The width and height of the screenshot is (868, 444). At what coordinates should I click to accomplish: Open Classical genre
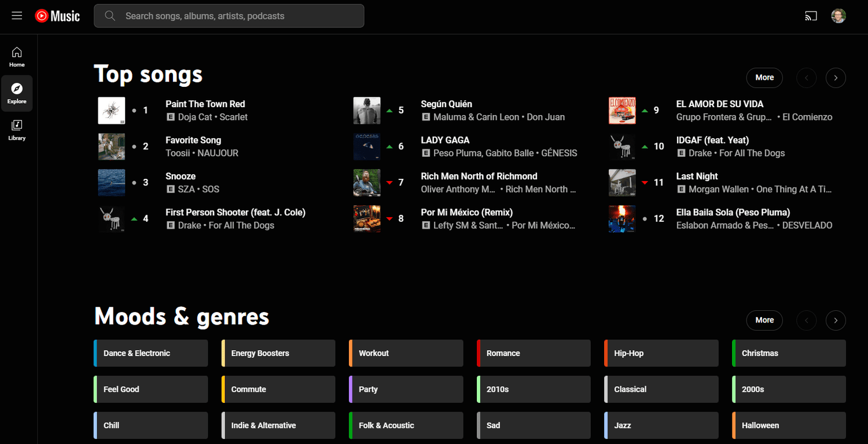click(x=661, y=389)
